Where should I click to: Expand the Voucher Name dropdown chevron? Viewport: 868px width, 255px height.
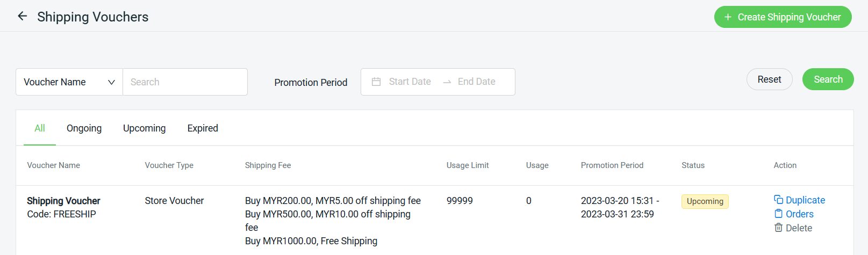click(x=111, y=82)
